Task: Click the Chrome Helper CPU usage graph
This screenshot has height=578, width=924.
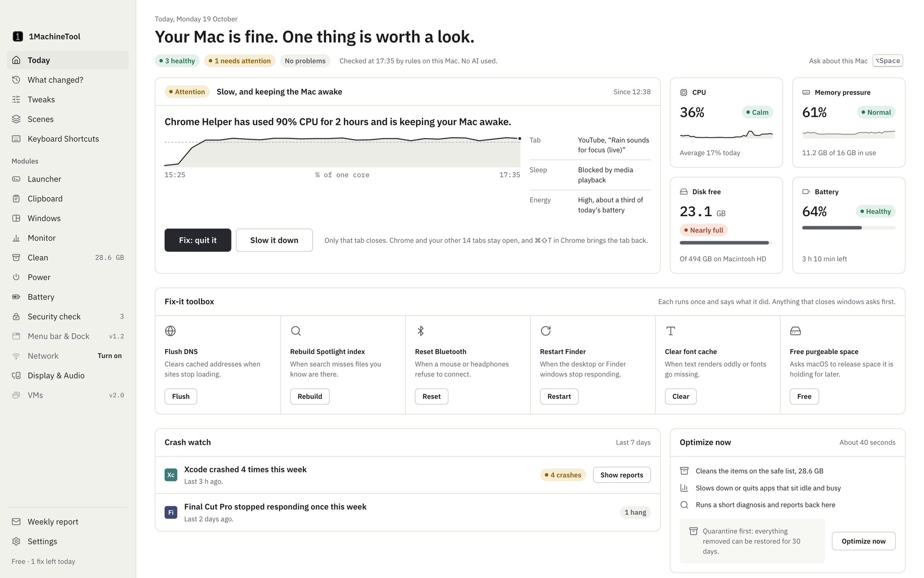Action: (342, 152)
